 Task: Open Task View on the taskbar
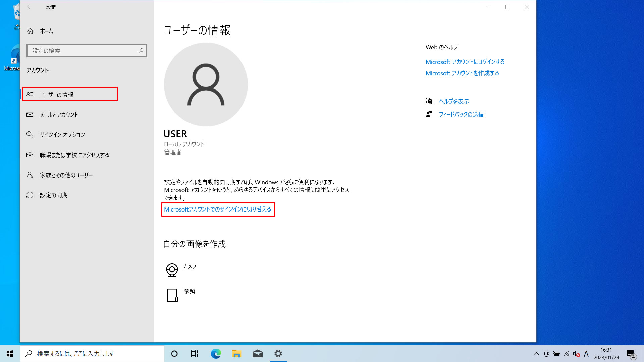coord(195,354)
